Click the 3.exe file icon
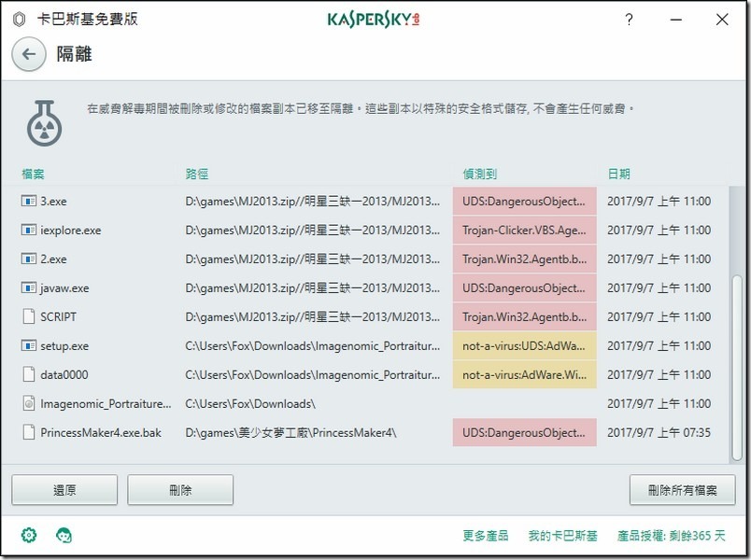The width and height of the screenshot is (751, 560). tap(29, 201)
